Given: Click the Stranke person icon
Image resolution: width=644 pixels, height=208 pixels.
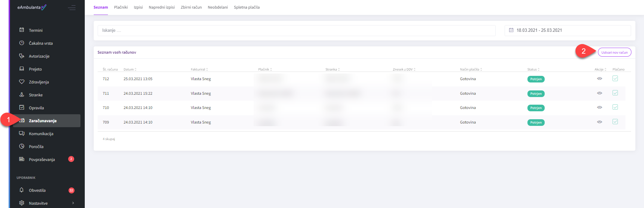Looking at the screenshot, I should point(22,95).
